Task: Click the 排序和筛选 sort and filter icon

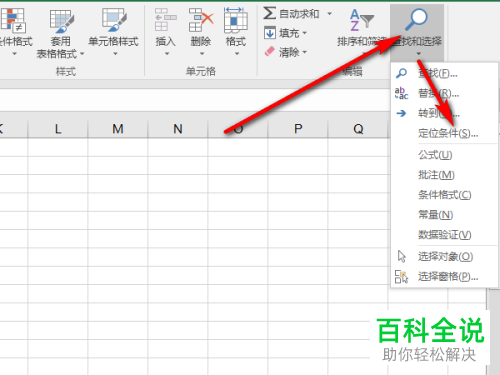Action: (x=361, y=20)
